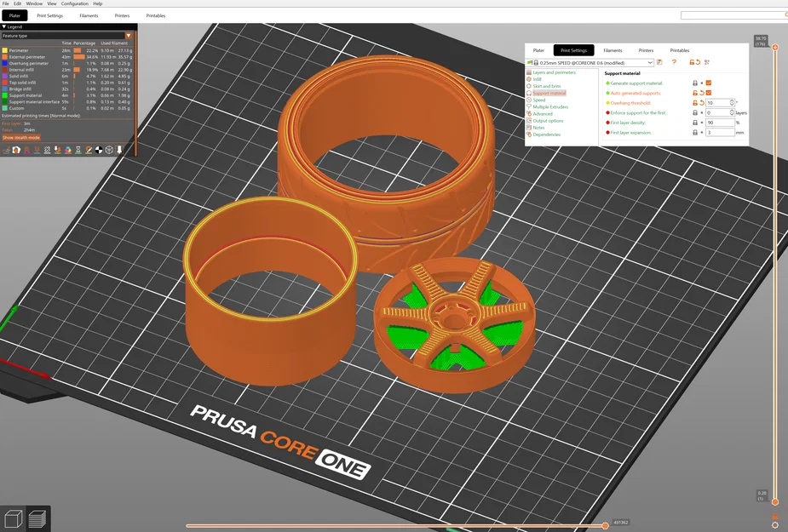The width and height of the screenshot is (788, 532).
Task: Click lock icon below the vertical layer slider
Action: tap(775, 517)
